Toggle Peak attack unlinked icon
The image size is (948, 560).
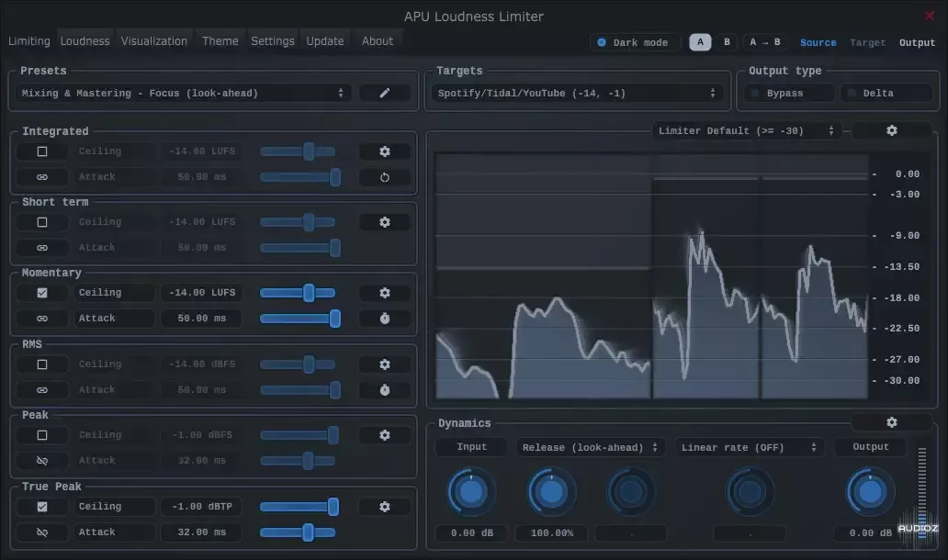(41, 461)
